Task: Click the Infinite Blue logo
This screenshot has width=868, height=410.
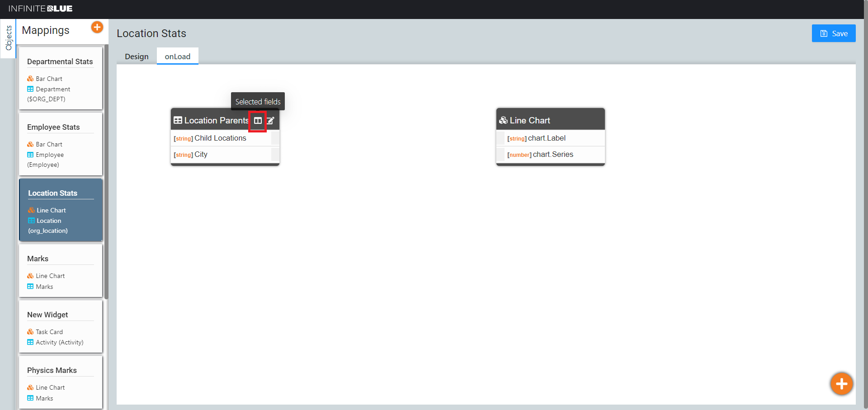Action: [40, 9]
